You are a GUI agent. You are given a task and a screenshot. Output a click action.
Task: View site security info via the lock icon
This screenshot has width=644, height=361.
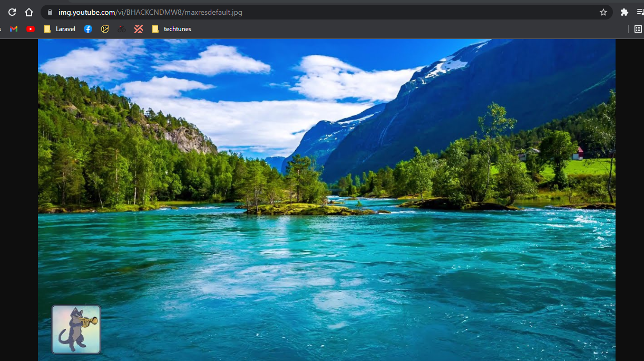click(x=50, y=12)
